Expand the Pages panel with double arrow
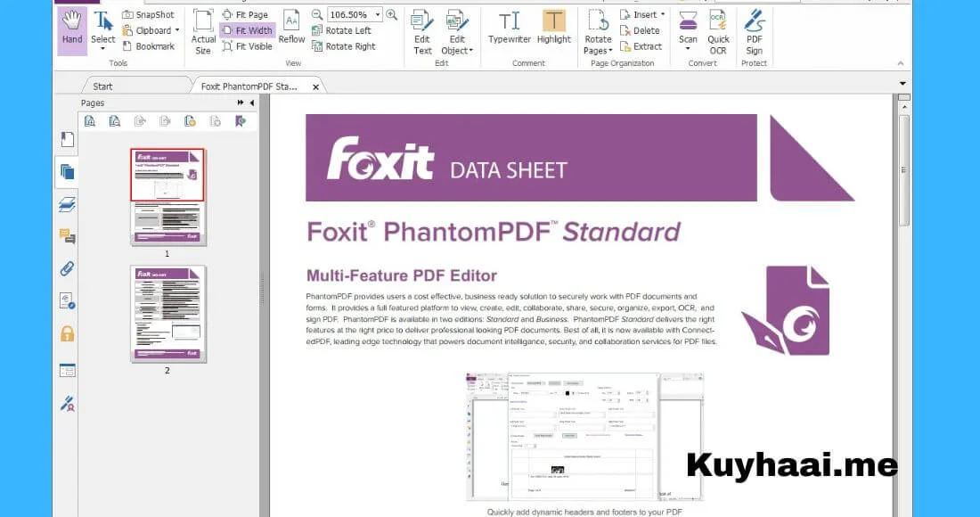The image size is (980, 517). pos(241,103)
